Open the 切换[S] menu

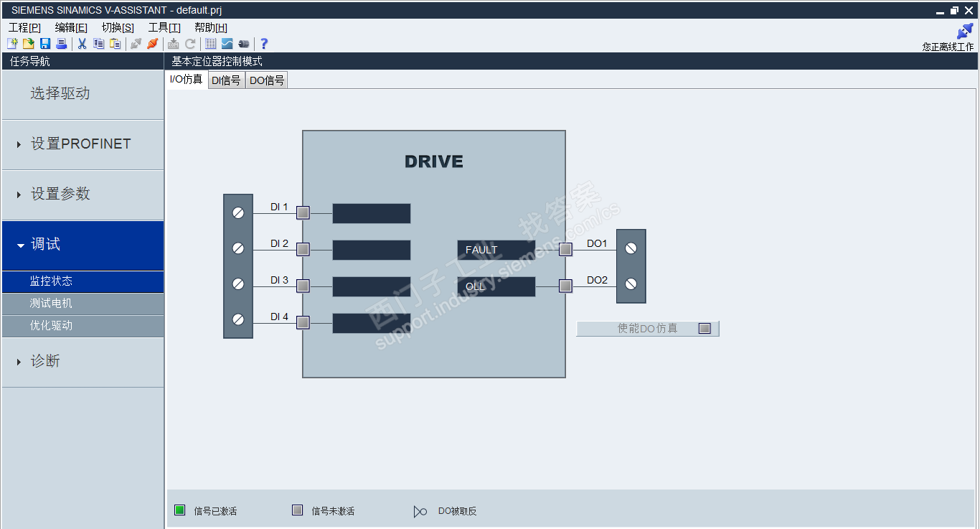(x=118, y=27)
